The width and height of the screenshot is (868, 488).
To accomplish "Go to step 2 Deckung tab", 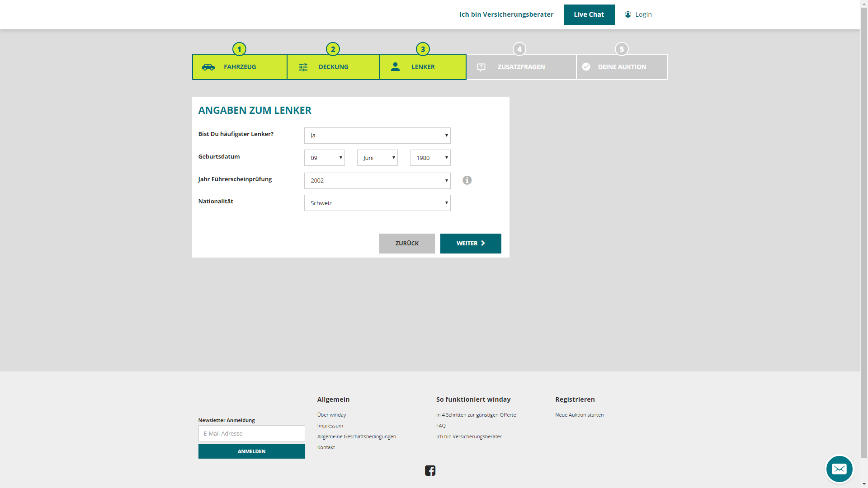I will [x=333, y=67].
